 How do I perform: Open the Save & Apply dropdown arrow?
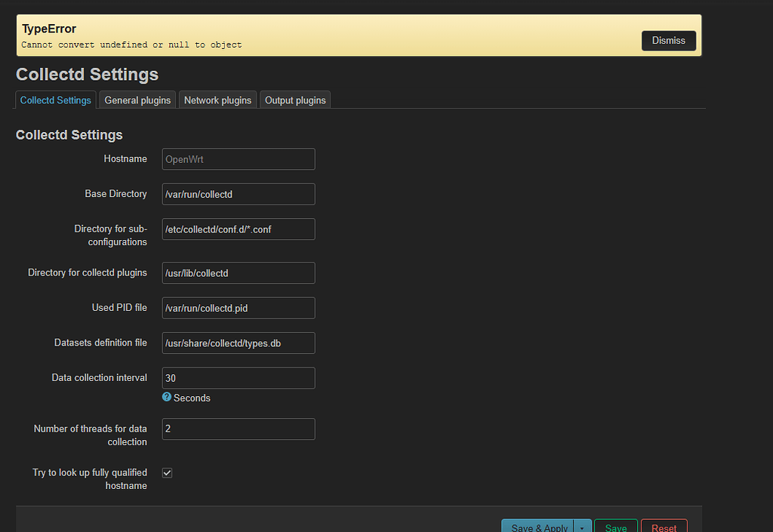(582, 527)
